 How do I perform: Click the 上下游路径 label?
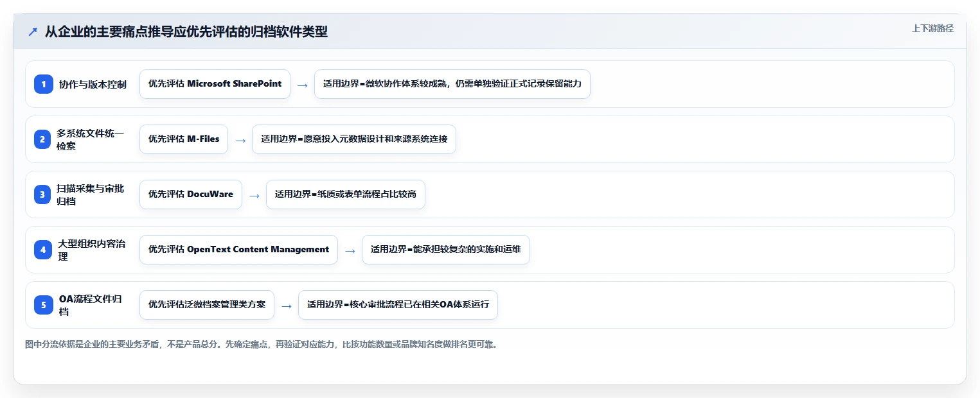click(x=932, y=28)
